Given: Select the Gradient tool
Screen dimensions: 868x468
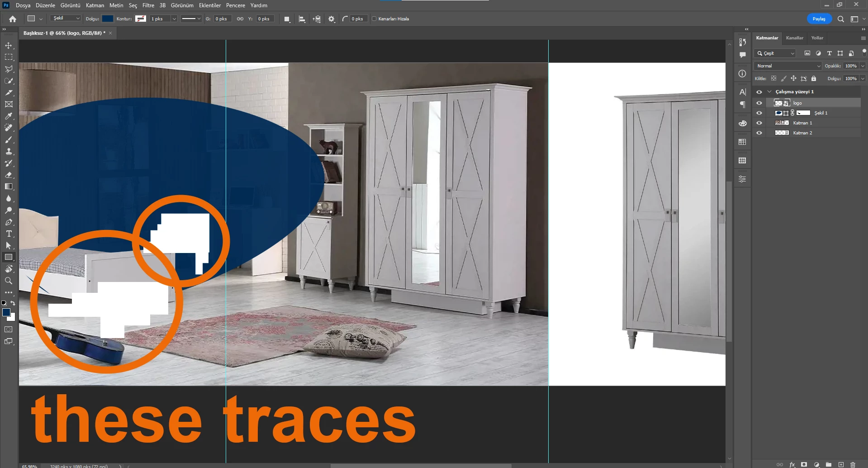Looking at the screenshot, I should click(x=9, y=186).
